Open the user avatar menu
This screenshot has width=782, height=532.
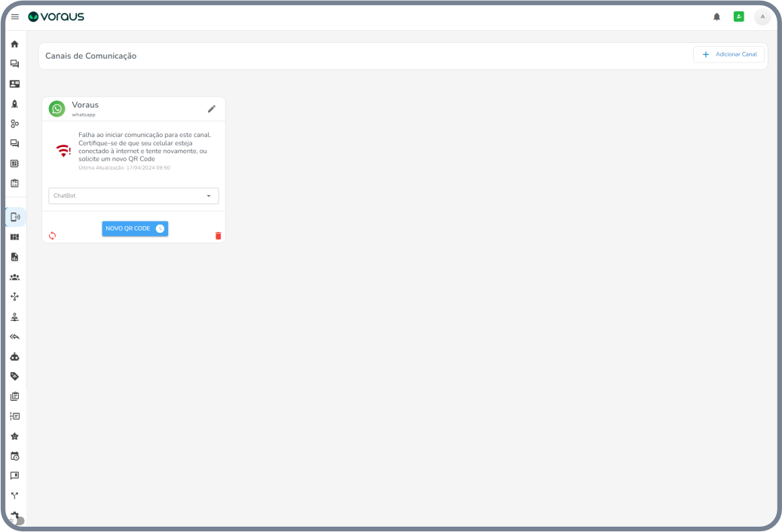[x=762, y=17]
